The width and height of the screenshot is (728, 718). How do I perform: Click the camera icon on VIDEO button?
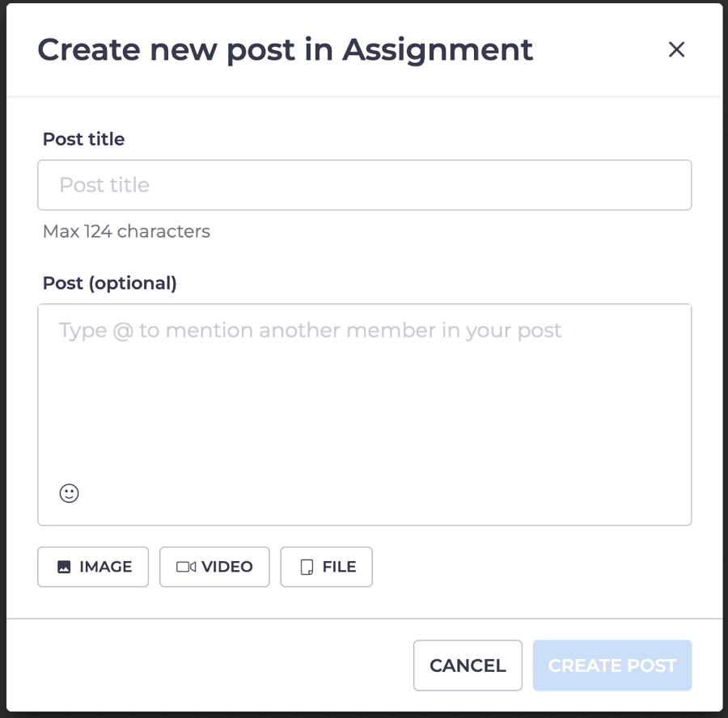coord(186,567)
